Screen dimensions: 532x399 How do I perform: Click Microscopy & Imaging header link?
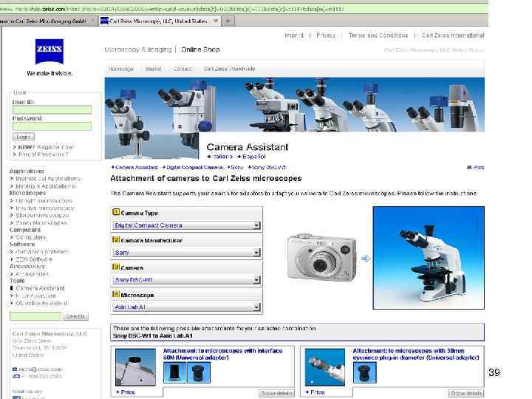[x=138, y=50]
